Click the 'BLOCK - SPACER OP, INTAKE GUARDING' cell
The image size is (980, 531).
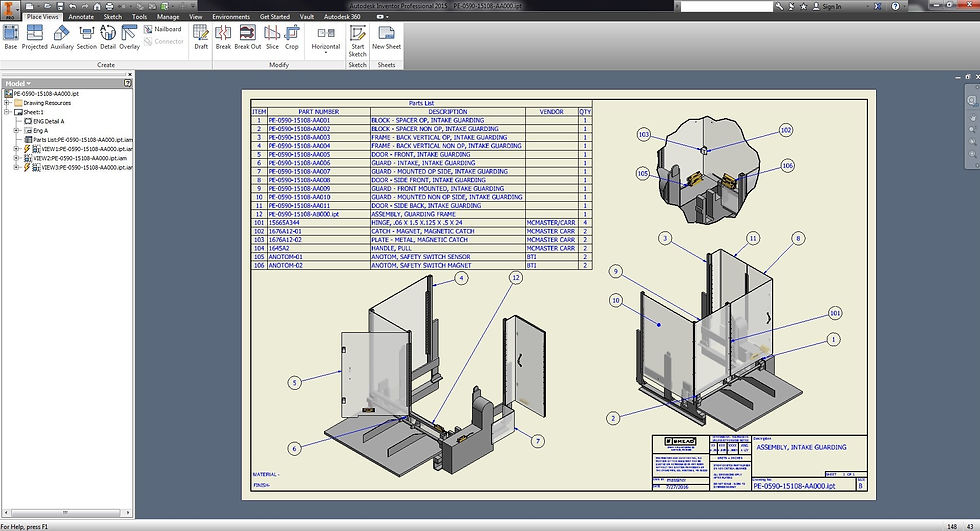[448, 120]
